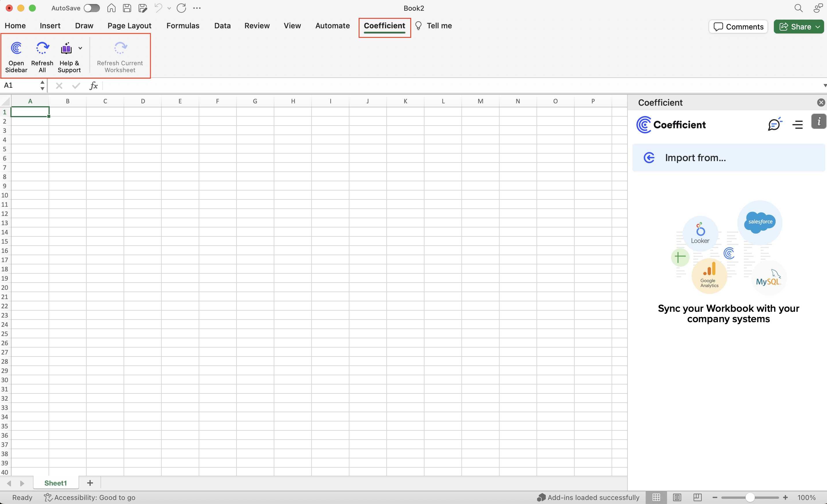Open the Insert ribbon tab
827x504 pixels.
pos(50,26)
